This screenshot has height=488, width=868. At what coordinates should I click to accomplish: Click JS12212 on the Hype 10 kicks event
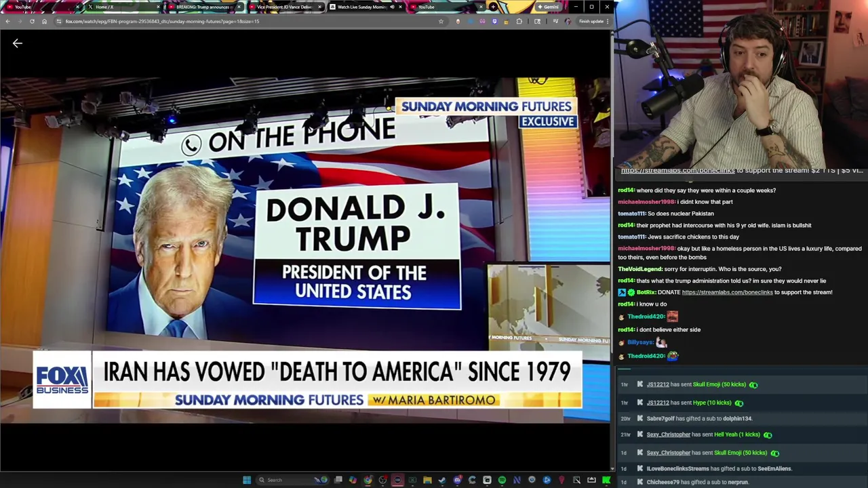[658, 403]
